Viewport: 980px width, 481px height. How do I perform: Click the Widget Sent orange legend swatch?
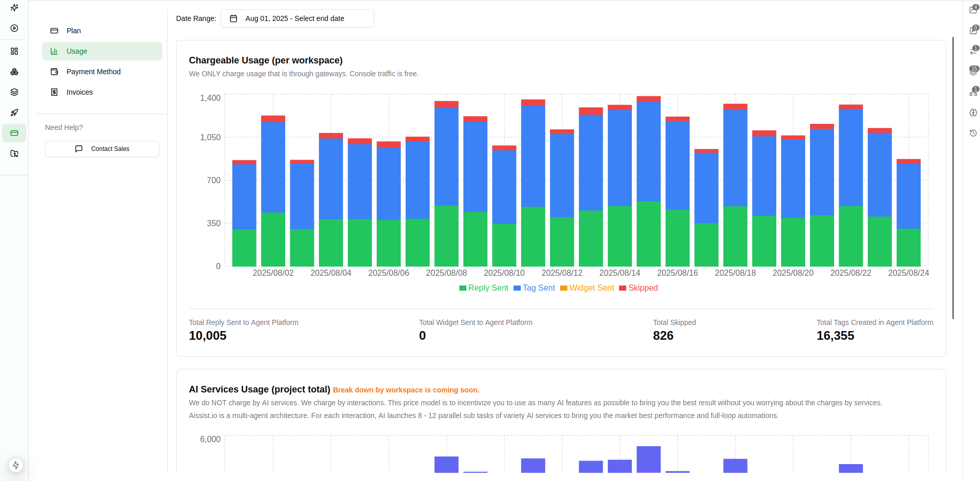[564, 288]
